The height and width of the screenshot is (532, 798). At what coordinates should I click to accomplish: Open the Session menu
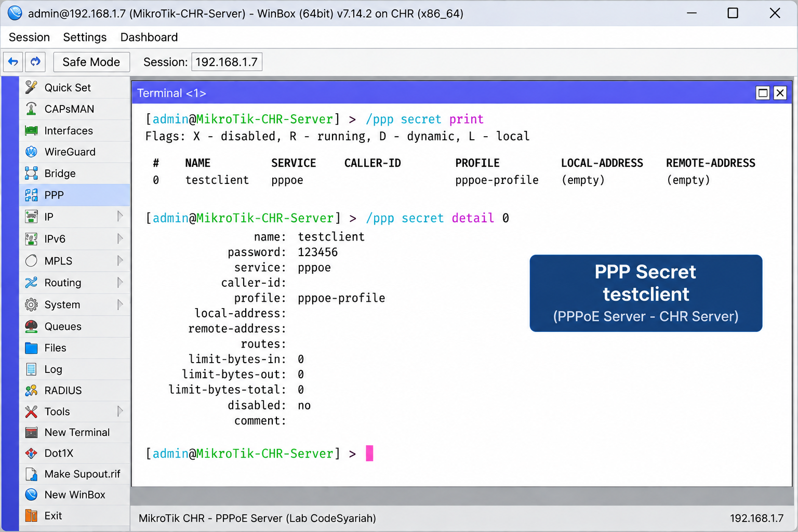[29, 37]
